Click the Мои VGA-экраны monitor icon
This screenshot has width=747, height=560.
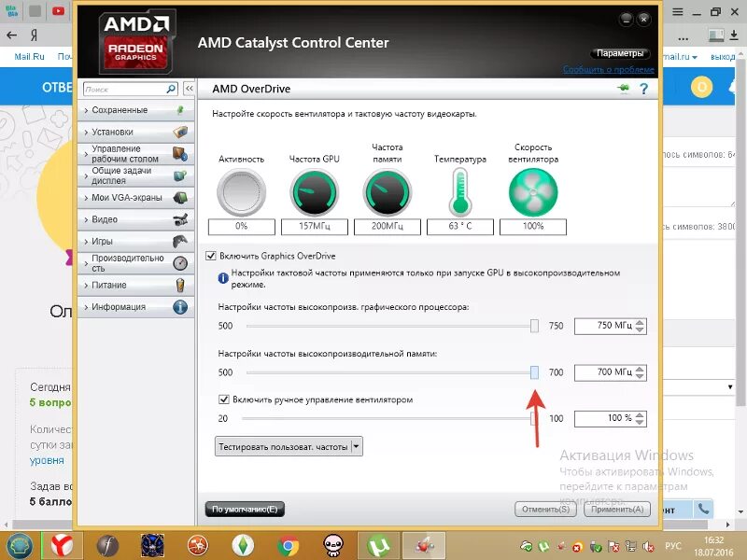pos(180,198)
